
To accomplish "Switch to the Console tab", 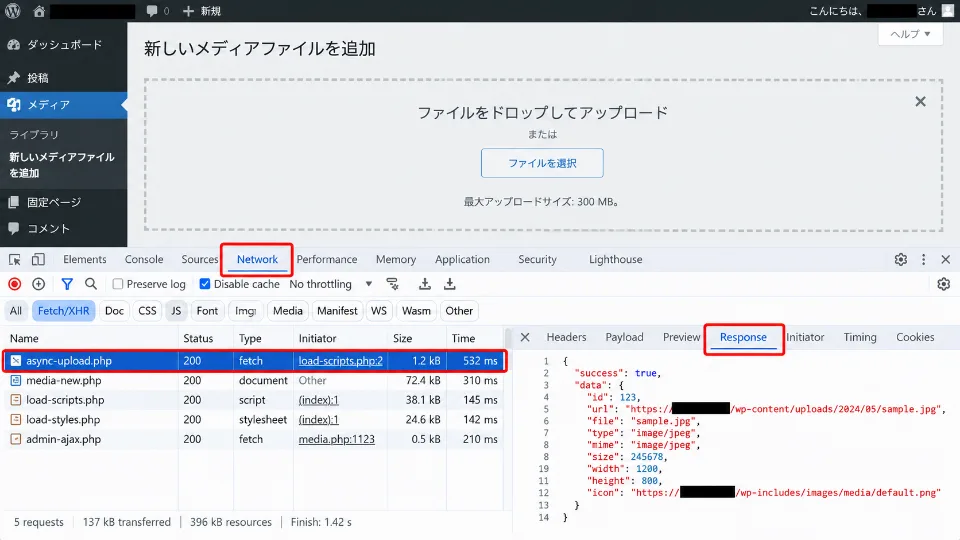I will 144,260.
